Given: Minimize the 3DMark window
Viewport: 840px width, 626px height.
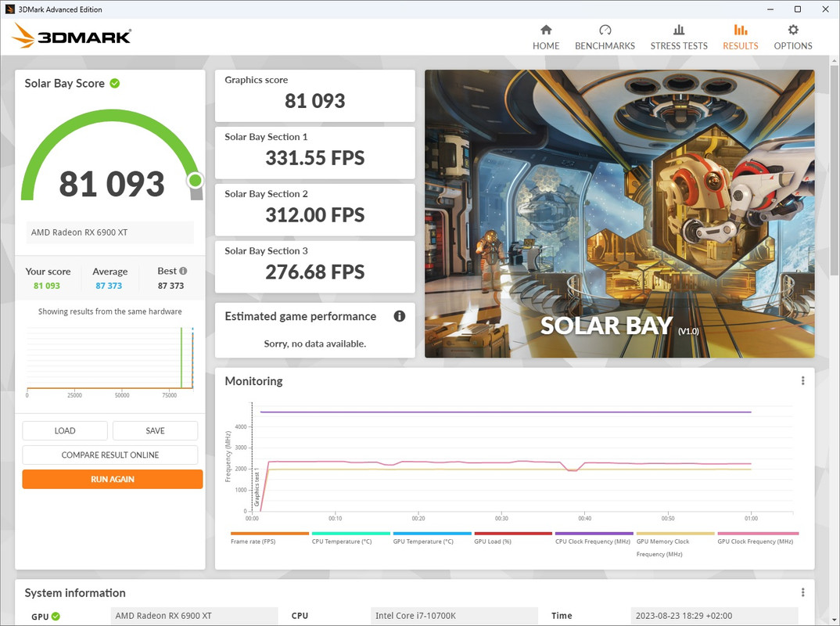Looking at the screenshot, I should [770, 9].
